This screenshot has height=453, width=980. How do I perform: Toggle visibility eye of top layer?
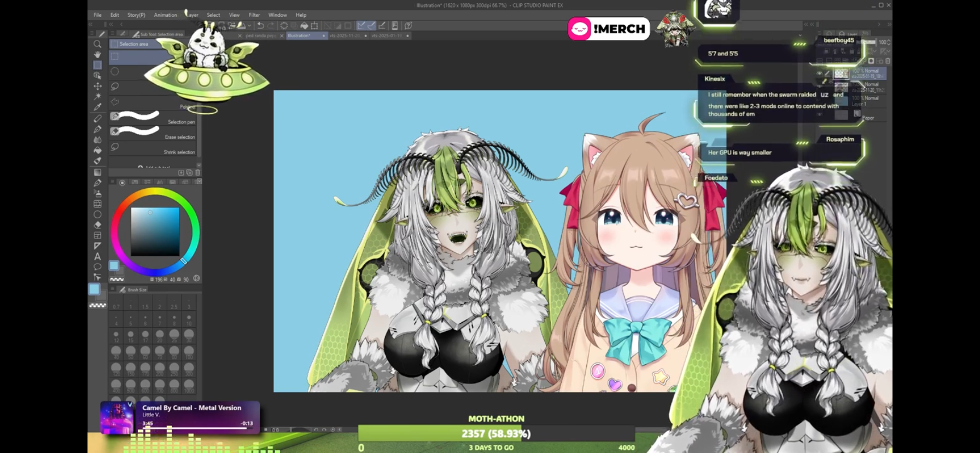(819, 73)
